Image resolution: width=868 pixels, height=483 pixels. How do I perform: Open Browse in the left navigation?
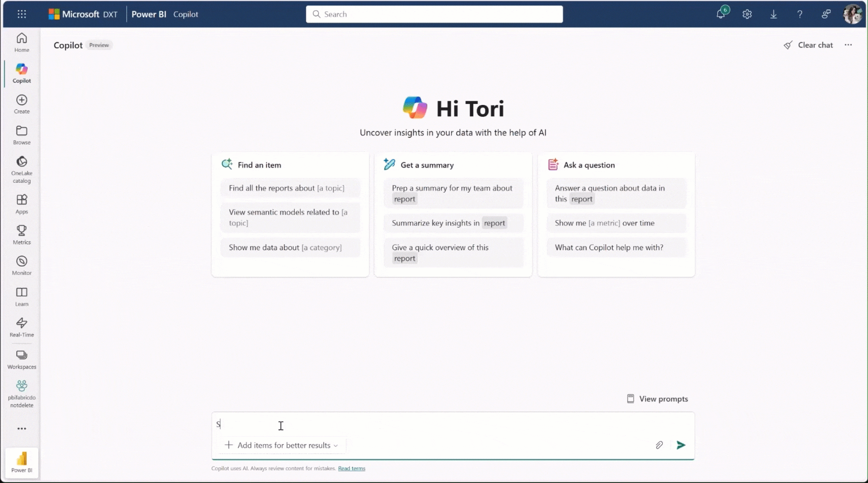coord(22,135)
